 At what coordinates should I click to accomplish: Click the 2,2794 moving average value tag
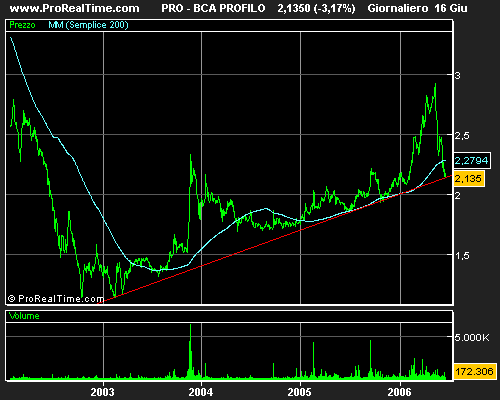tap(472, 161)
